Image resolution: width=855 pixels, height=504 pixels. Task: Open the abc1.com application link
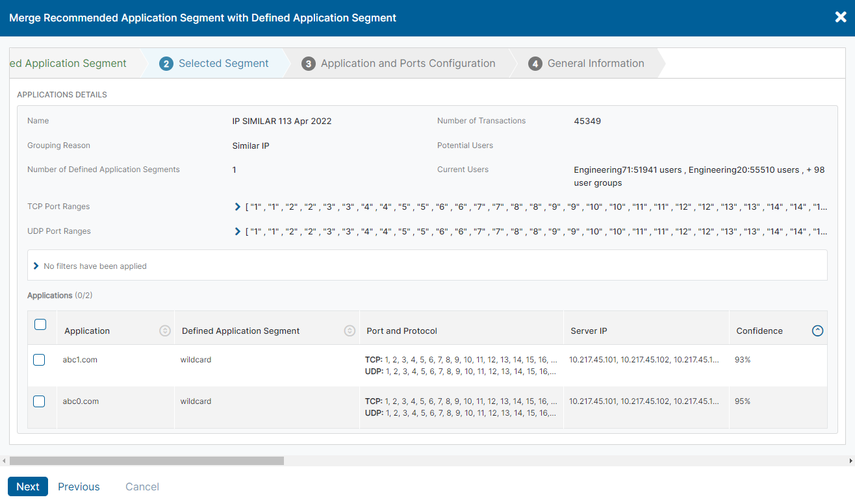(79, 359)
